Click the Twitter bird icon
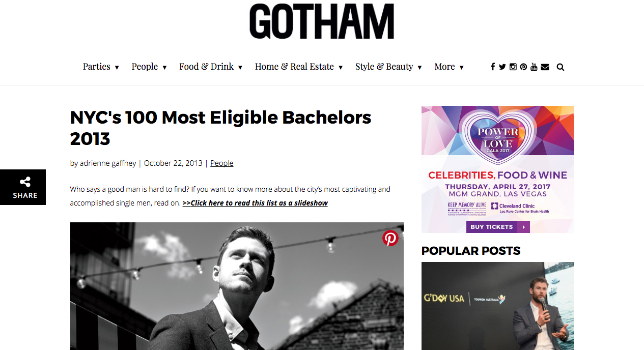This screenshot has height=350, width=644. (x=502, y=67)
